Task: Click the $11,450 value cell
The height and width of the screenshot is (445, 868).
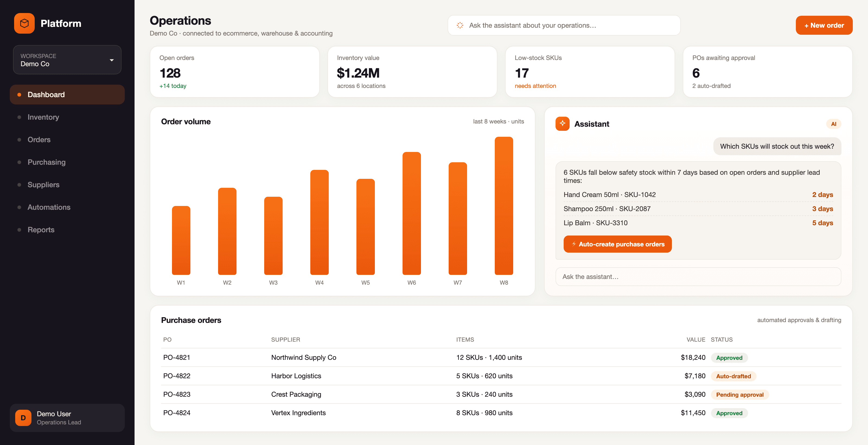Action: [693, 413]
